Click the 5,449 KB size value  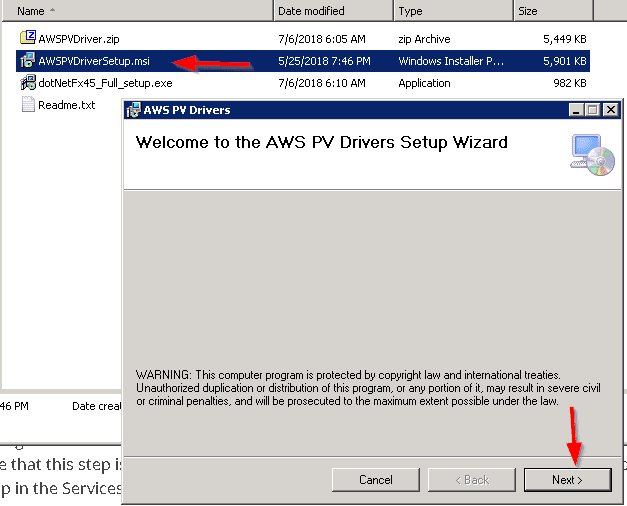pos(565,39)
